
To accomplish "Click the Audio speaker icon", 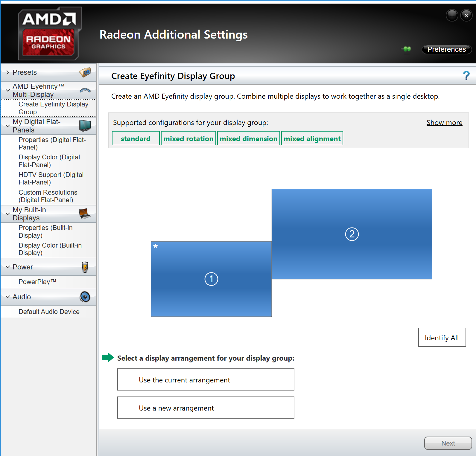I will click(85, 297).
